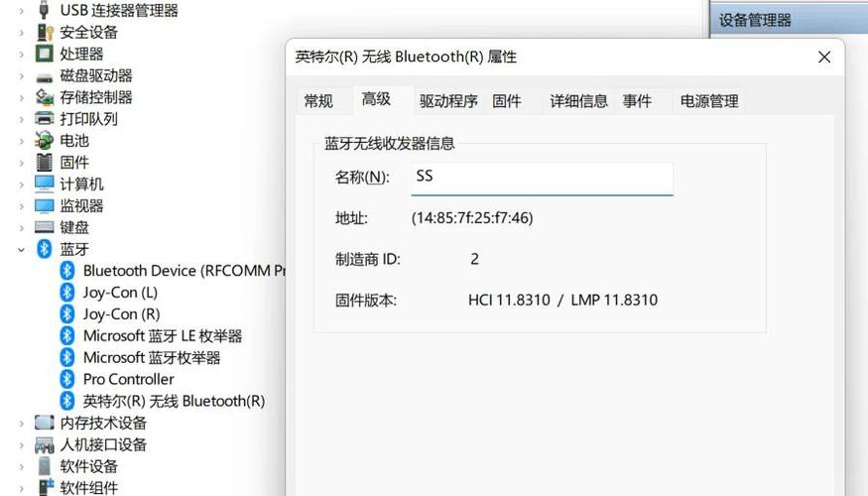Click the 电池 battery icon
Viewport: 868px width, 496px height.
45,141
